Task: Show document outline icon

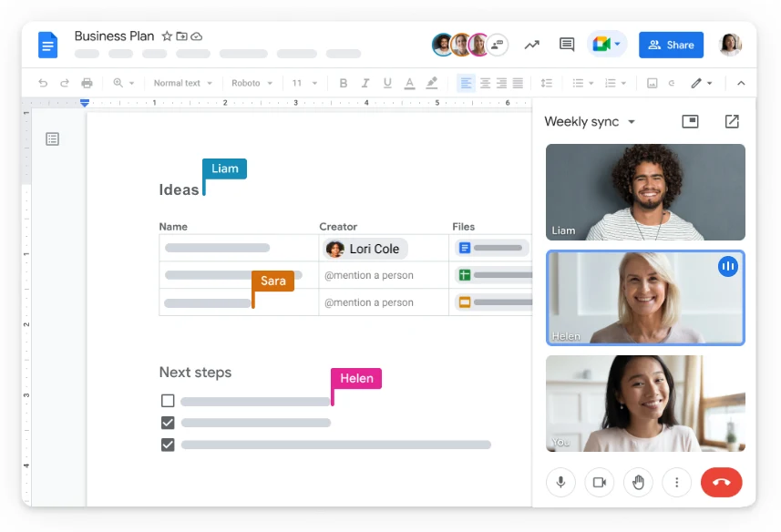Action: click(x=52, y=138)
